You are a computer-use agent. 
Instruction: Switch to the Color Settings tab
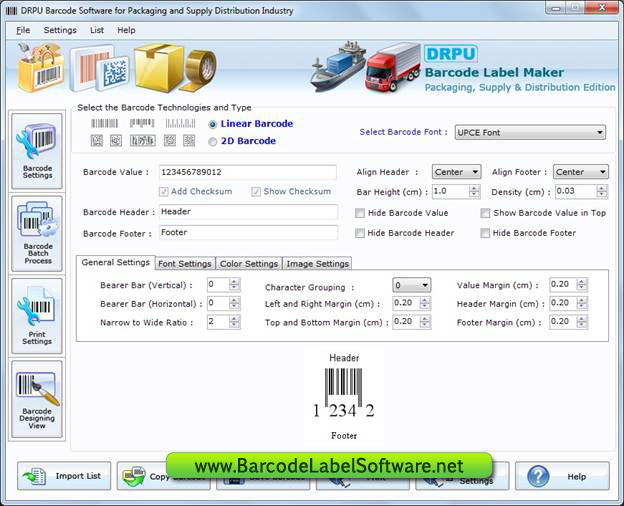click(249, 264)
